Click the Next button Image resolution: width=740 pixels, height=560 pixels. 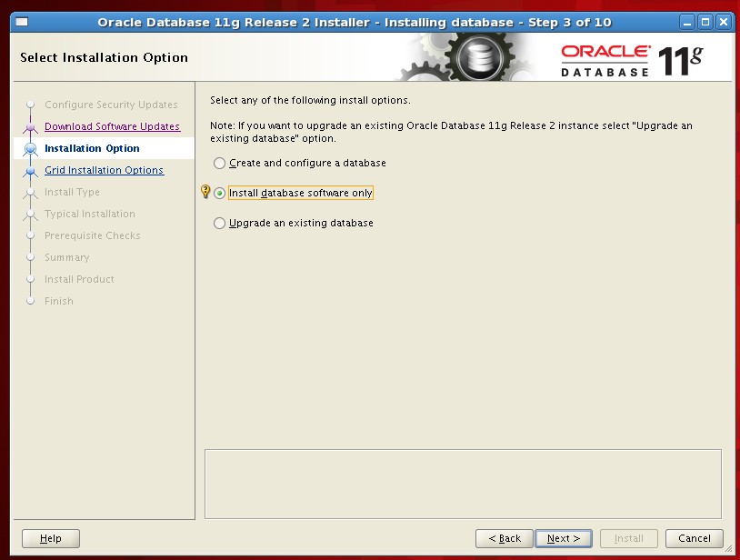tap(564, 538)
